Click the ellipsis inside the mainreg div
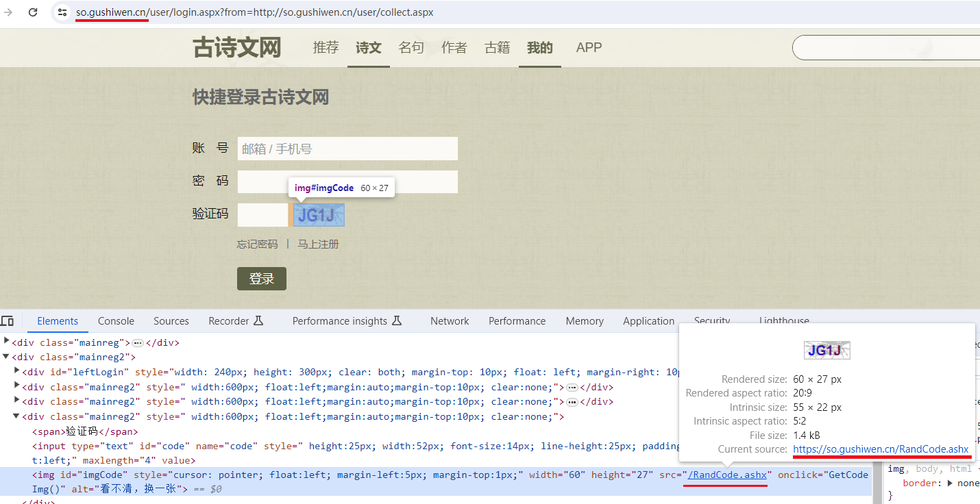 [138, 342]
